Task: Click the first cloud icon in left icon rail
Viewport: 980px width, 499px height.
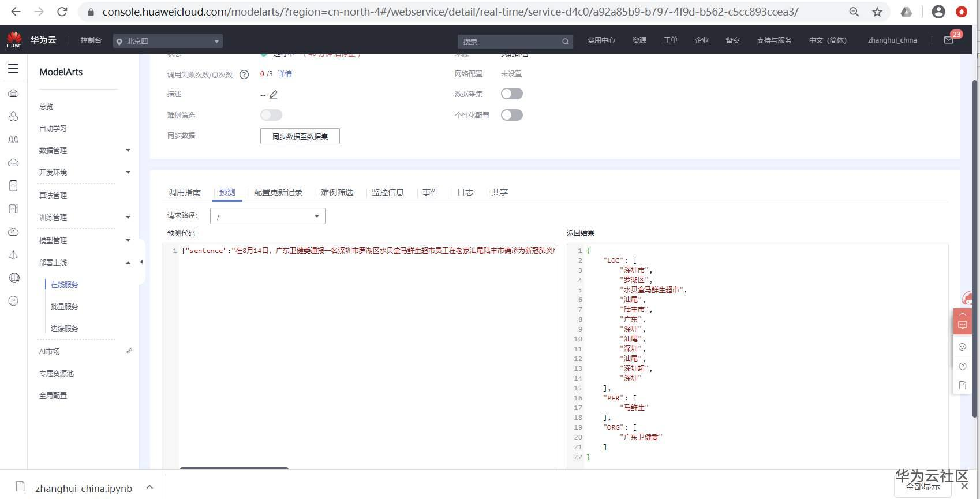Action: pyautogui.click(x=13, y=93)
